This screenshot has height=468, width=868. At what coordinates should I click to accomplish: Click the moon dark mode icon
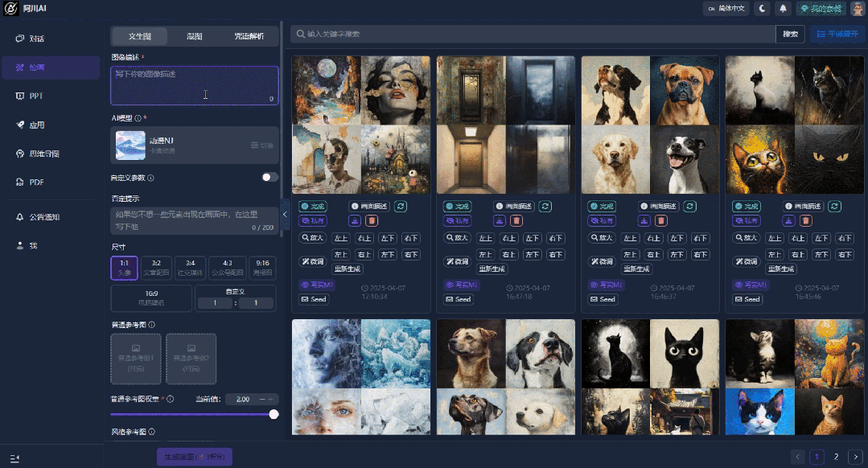pos(760,9)
